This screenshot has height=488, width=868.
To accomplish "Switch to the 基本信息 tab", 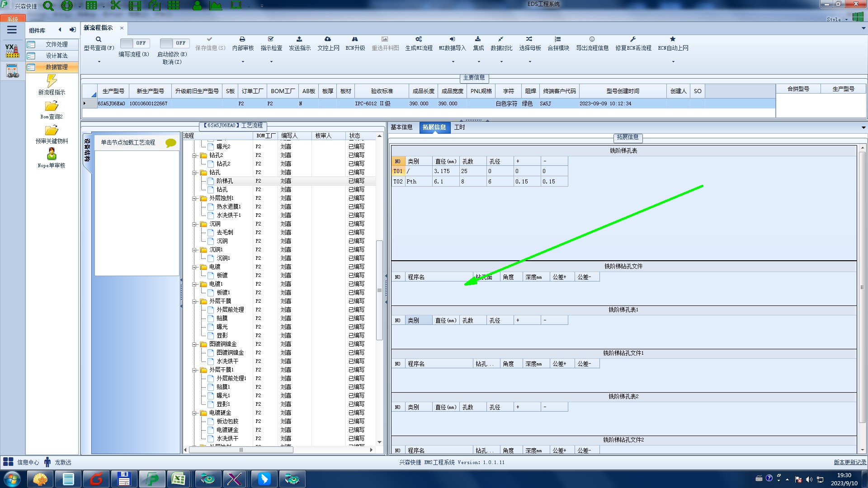I will click(401, 127).
